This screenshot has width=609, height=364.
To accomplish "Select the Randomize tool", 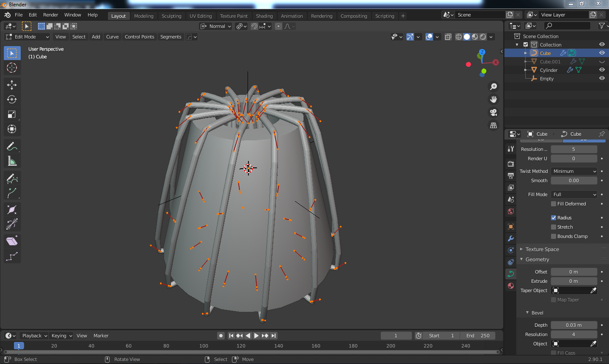I will (12, 256).
